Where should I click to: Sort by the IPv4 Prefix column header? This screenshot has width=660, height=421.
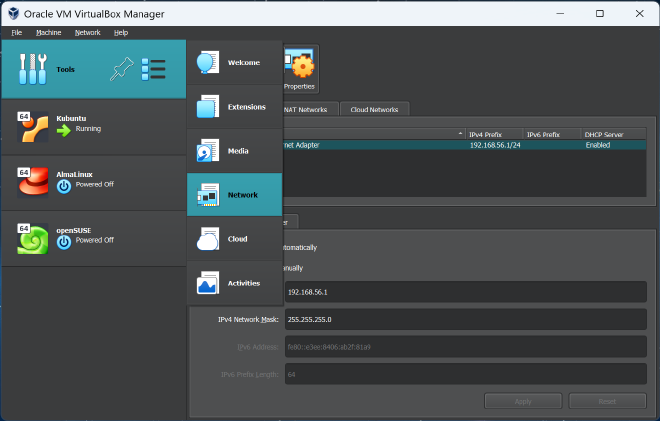point(495,134)
